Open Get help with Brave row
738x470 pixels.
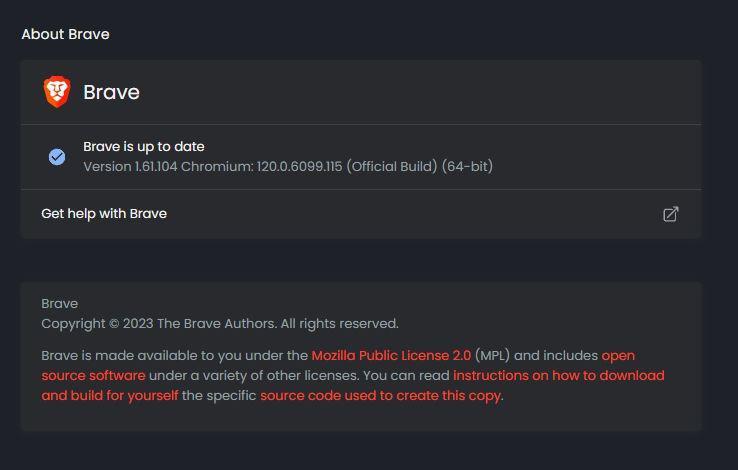point(361,214)
